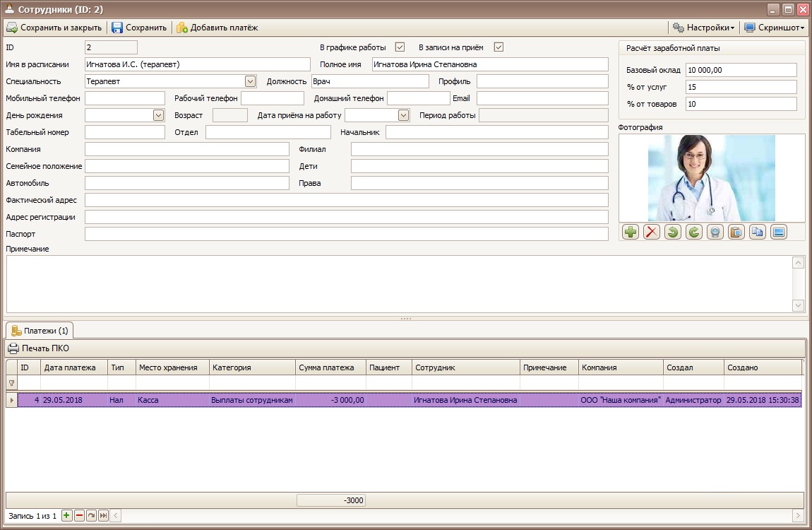Click the Касса cell in payment row
Screen dimensions: 812x530
(x=172, y=400)
